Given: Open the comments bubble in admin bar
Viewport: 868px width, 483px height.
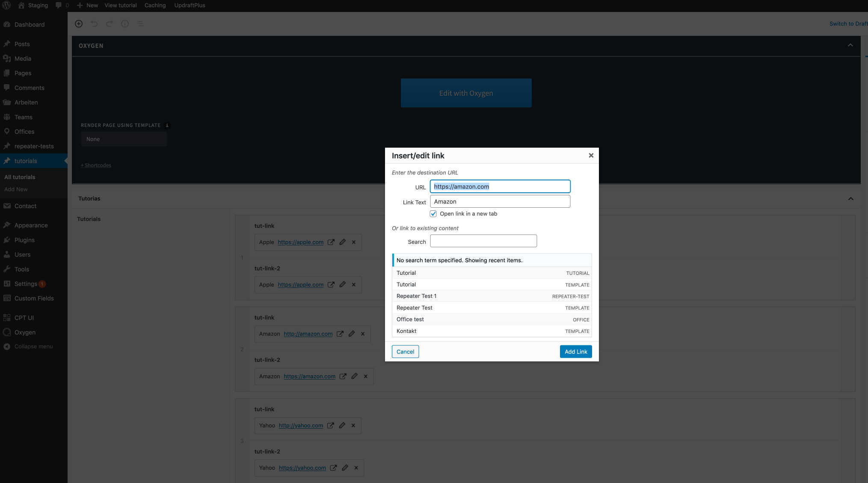Looking at the screenshot, I should pos(59,6).
